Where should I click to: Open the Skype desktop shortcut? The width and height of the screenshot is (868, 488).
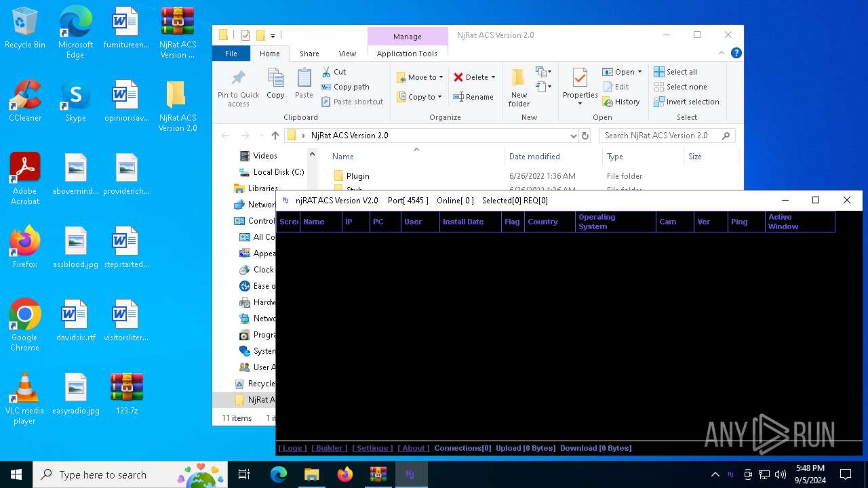(75, 102)
